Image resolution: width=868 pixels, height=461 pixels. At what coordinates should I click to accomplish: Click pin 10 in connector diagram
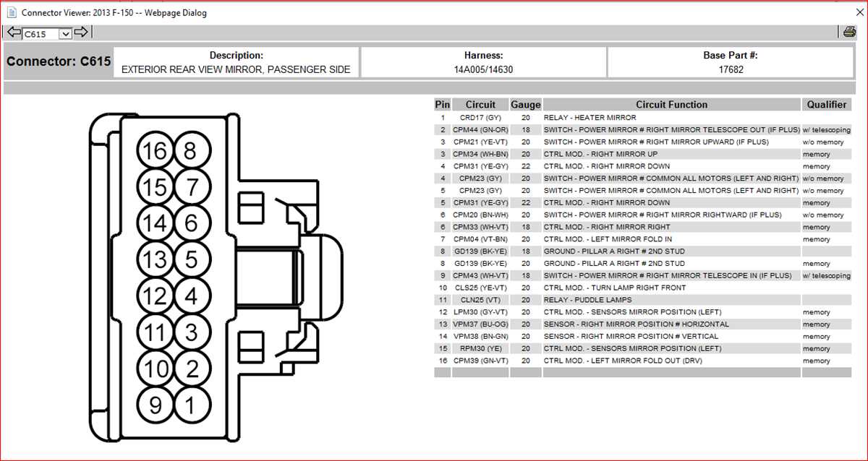click(x=155, y=369)
